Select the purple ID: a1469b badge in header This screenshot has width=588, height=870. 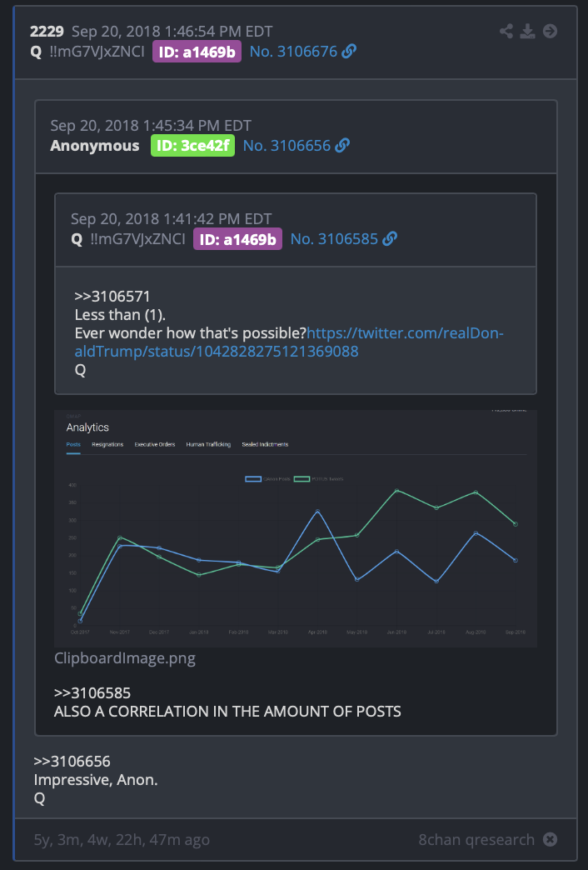(197, 52)
